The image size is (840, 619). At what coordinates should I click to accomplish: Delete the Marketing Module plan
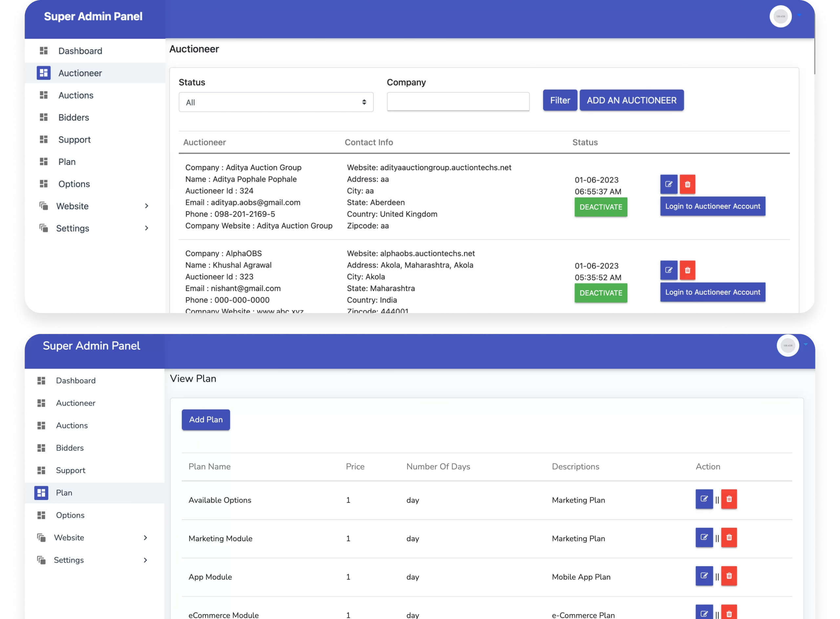coord(729,537)
